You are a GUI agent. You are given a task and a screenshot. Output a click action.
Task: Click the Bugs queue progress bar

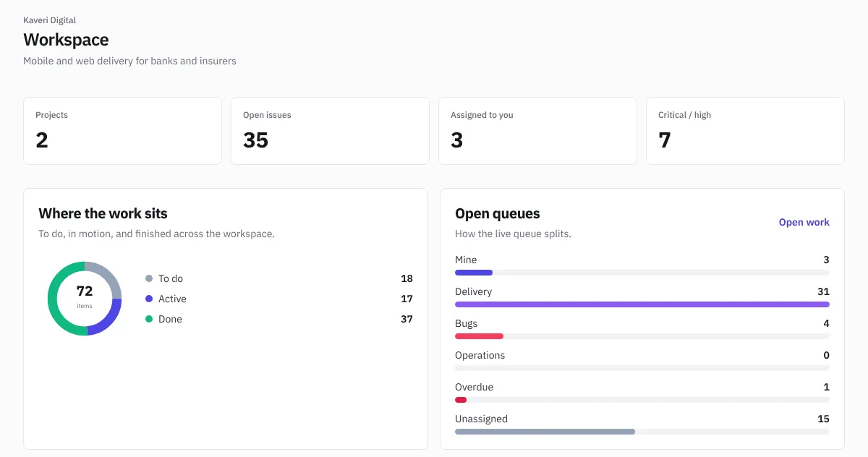642,336
